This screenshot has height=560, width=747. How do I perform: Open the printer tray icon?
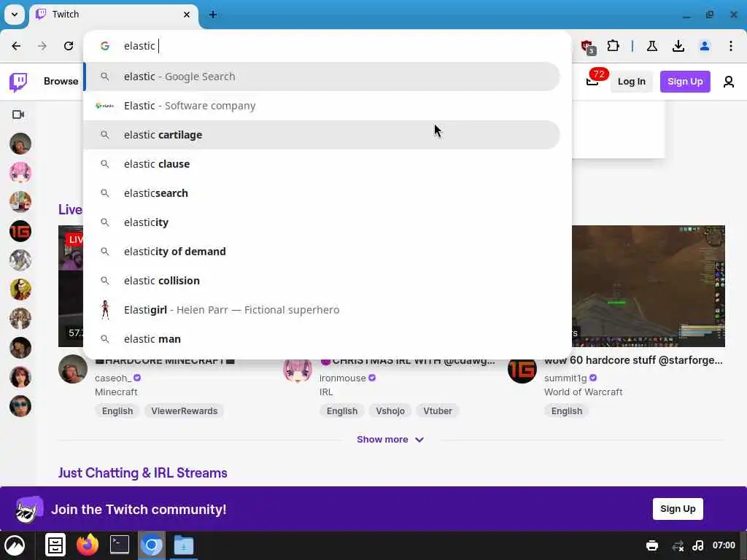652,545
